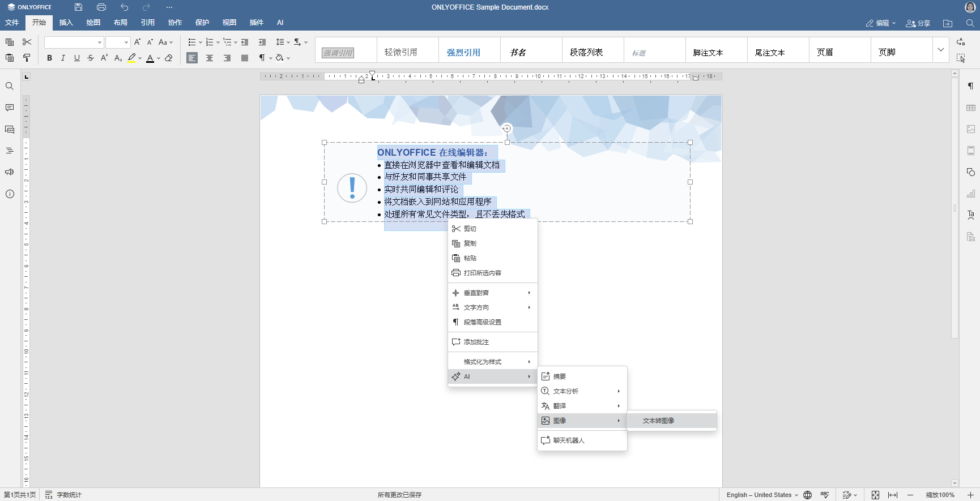The height and width of the screenshot is (501, 980).
Task: Align text center button
Action: click(x=210, y=58)
